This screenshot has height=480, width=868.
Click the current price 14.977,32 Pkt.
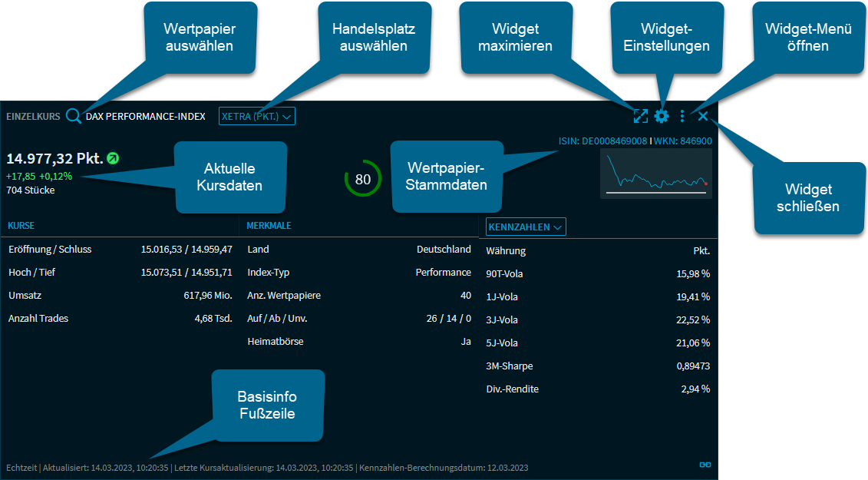pos(54,159)
